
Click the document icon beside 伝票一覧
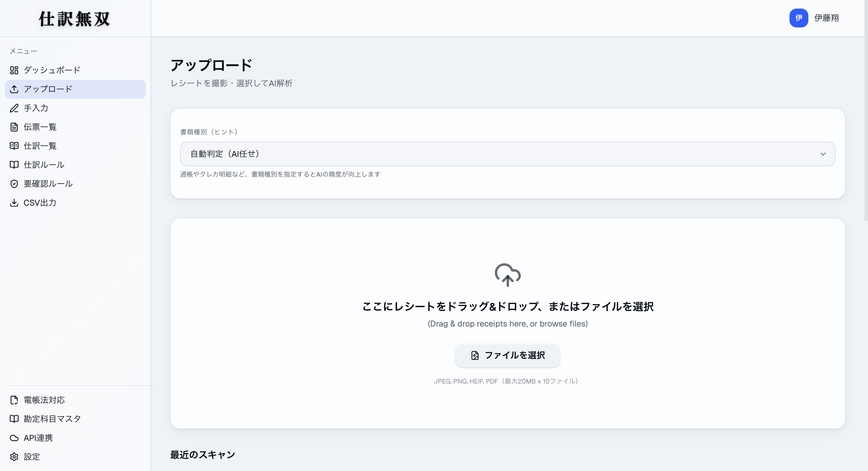click(x=14, y=127)
